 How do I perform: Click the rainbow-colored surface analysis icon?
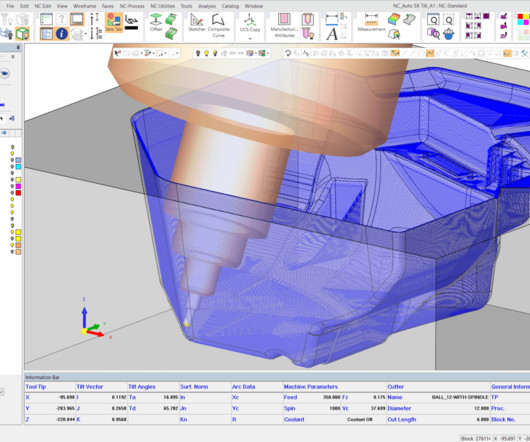click(394, 19)
